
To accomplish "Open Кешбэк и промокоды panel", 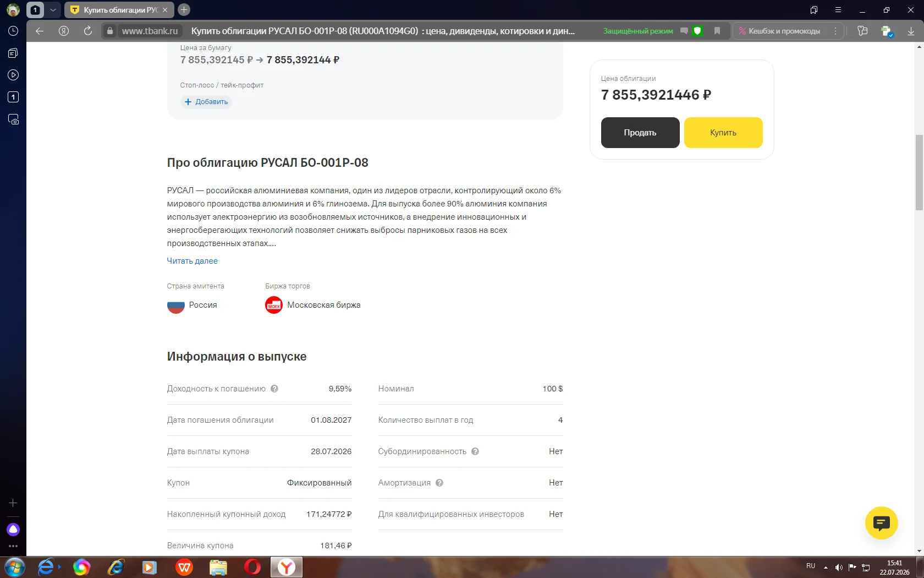I will (779, 31).
